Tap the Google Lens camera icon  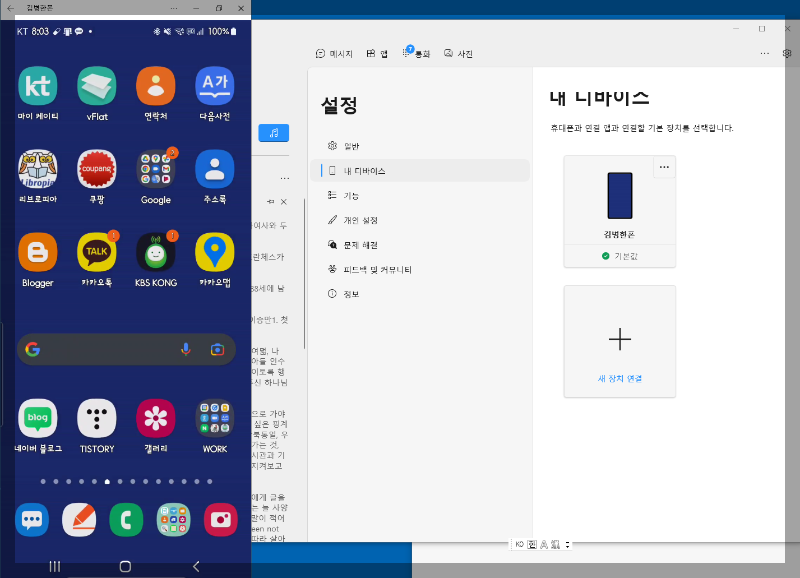(x=217, y=349)
